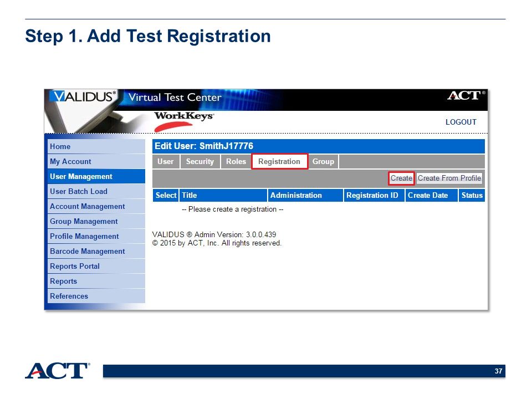Open References in the sidebar
Viewport: 532px width, 399px height.
pyautogui.click(x=96, y=296)
